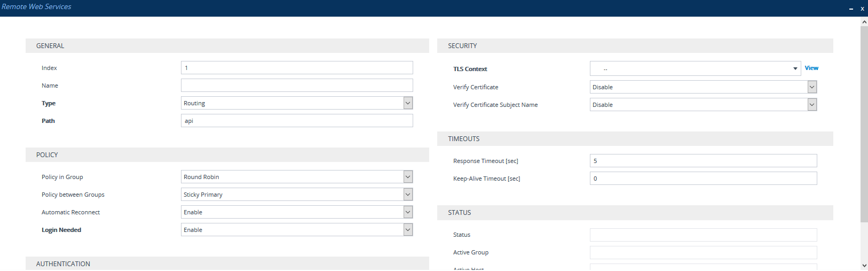Open the Login Needed dropdown
This screenshot has width=868, height=271.
coord(297,230)
